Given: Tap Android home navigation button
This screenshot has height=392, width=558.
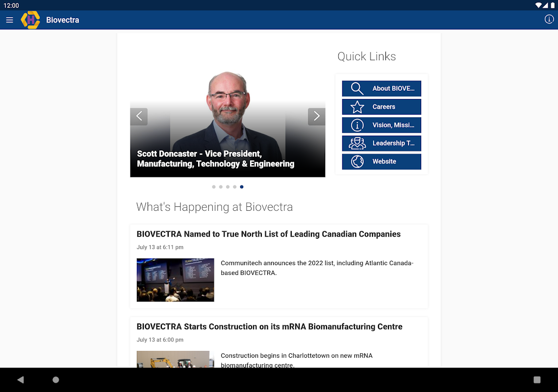Looking at the screenshot, I should pyautogui.click(x=55, y=380).
